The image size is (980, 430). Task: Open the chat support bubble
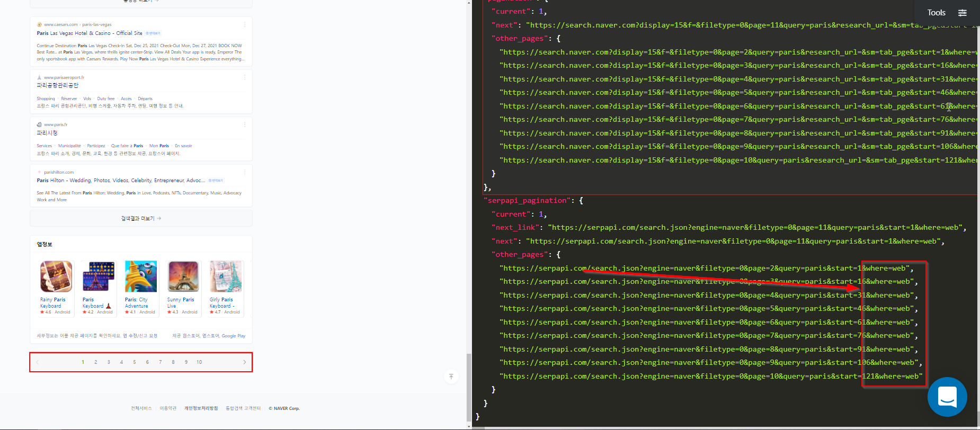click(x=947, y=397)
